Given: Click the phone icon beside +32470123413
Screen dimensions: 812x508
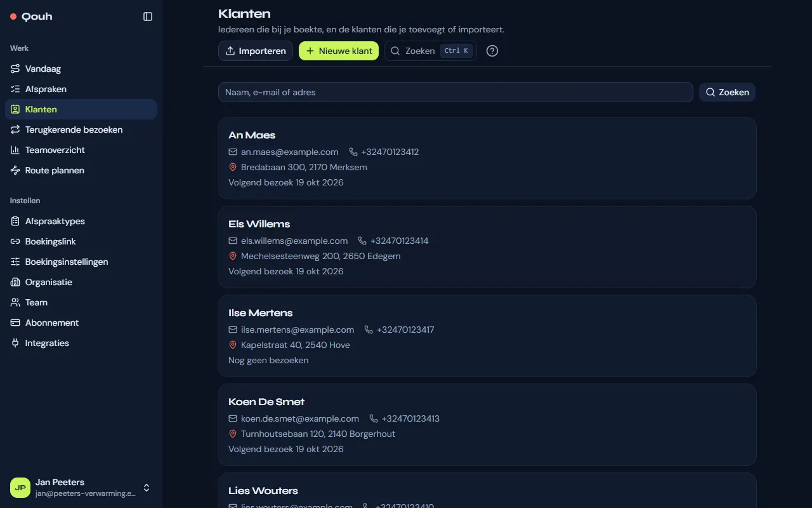Looking at the screenshot, I should coord(374,418).
